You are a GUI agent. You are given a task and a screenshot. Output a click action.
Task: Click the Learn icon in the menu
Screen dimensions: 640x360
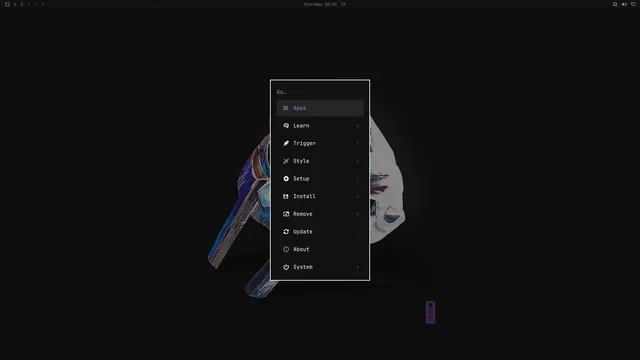pos(286,126)
